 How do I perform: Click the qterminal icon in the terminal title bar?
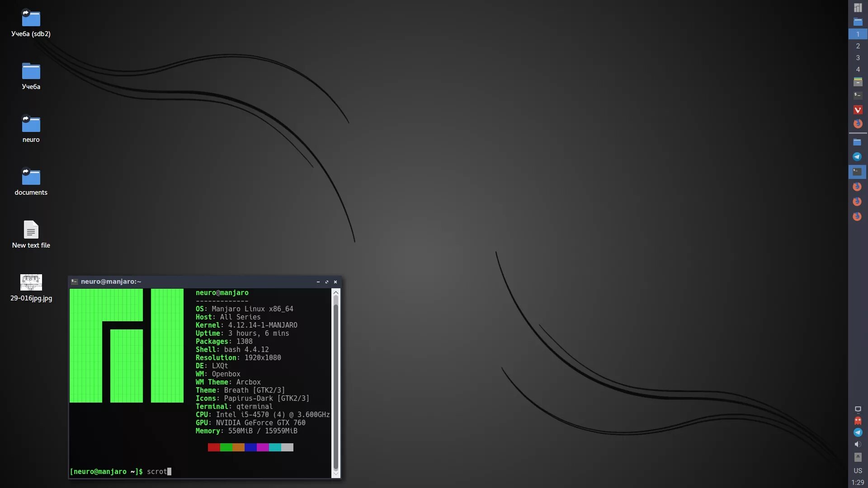pos(75,282)
